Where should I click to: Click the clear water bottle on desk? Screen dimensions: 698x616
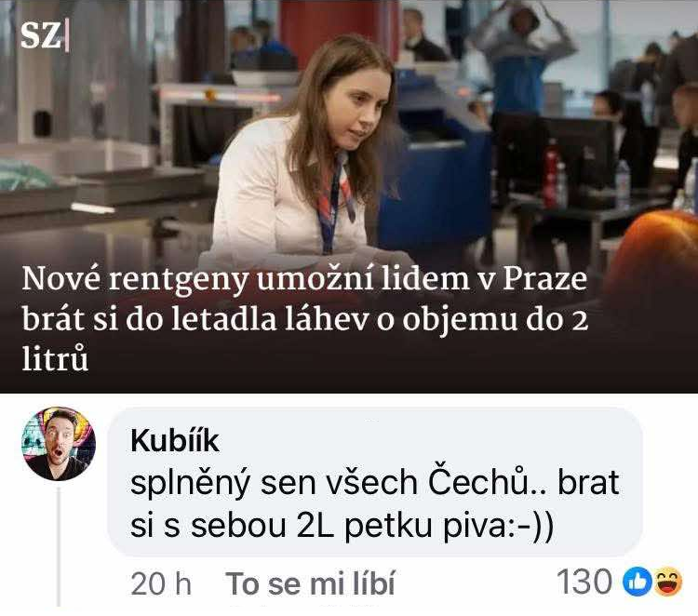[x=622, y=183]
